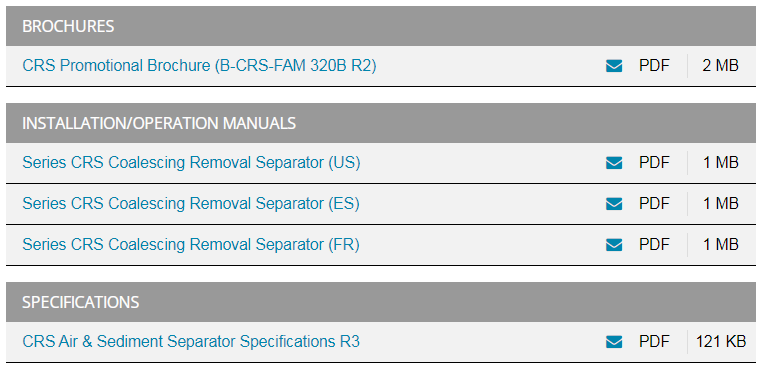760x369 pixels.
Task: Open CRS Air & Sediment Separator Specifications R3
Action: coord(191,342)
